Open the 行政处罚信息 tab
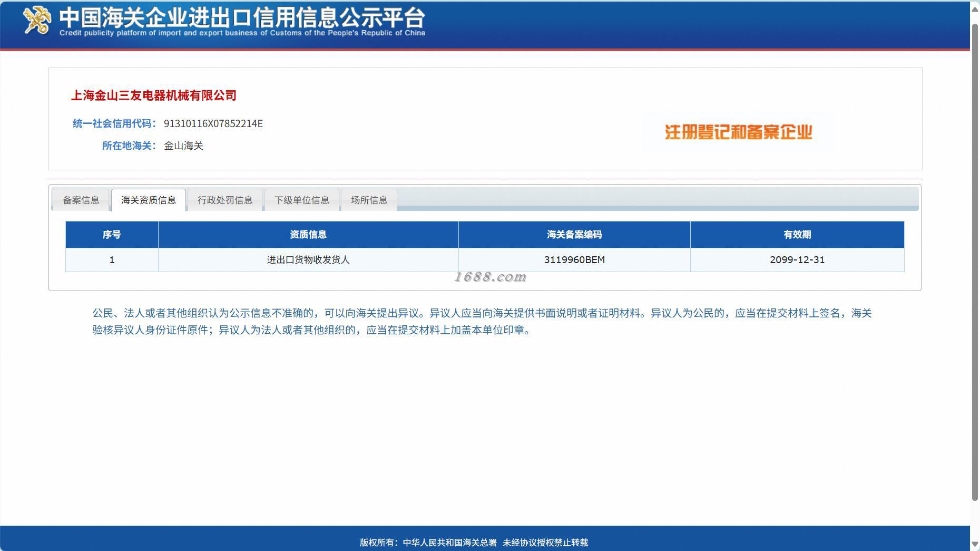 (x=225, y=200)
